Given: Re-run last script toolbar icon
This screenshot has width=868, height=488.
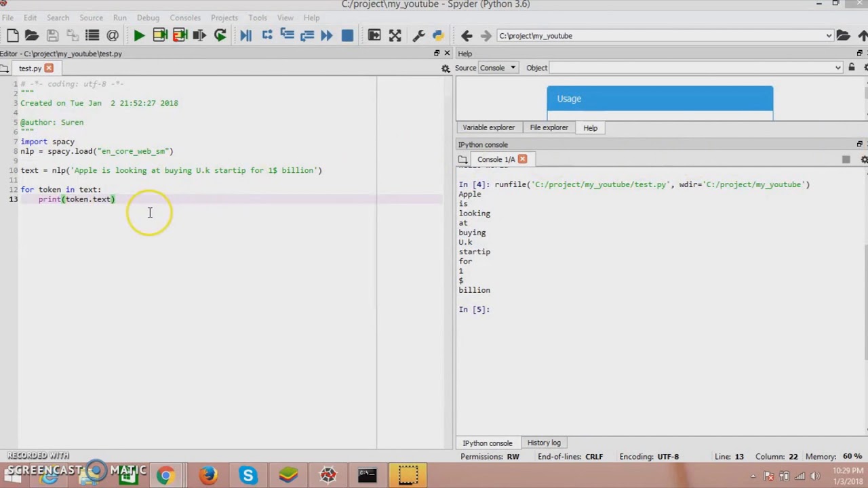Looking at the screenshot, I should [220, 35].
